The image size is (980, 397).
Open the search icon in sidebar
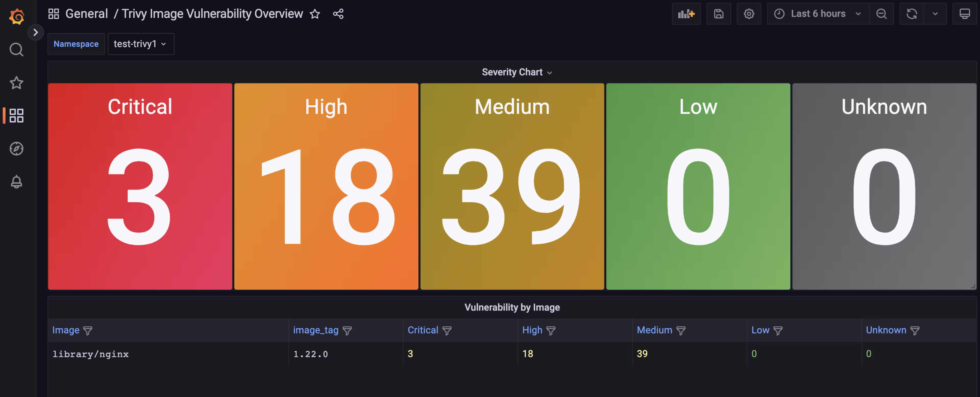[16, 49]
